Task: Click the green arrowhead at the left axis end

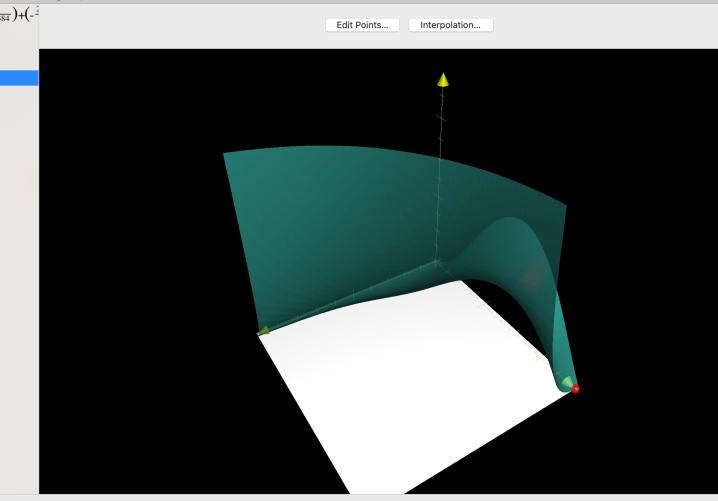Action: [x=264, y=330]
